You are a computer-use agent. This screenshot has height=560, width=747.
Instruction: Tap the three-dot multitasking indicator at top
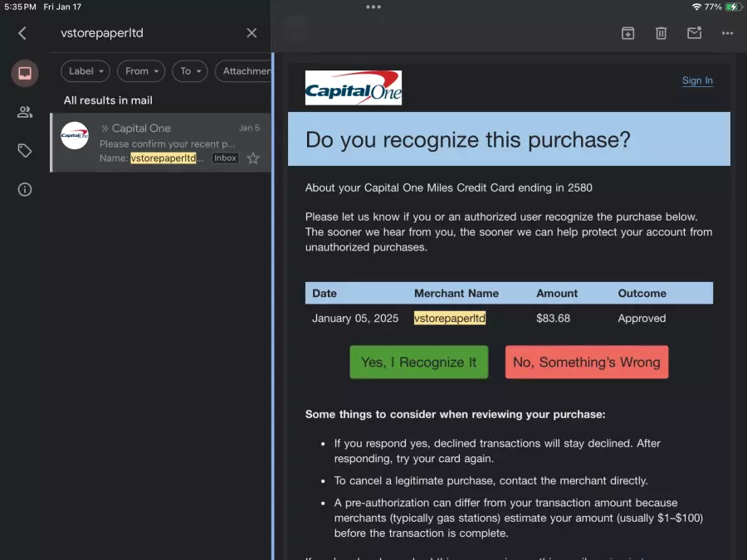coord(373,7)
